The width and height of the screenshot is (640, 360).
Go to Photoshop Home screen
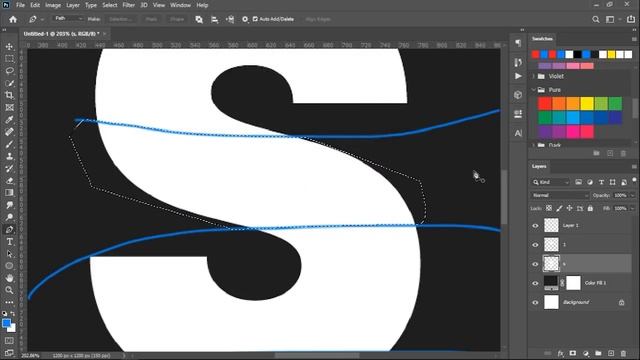13,19
